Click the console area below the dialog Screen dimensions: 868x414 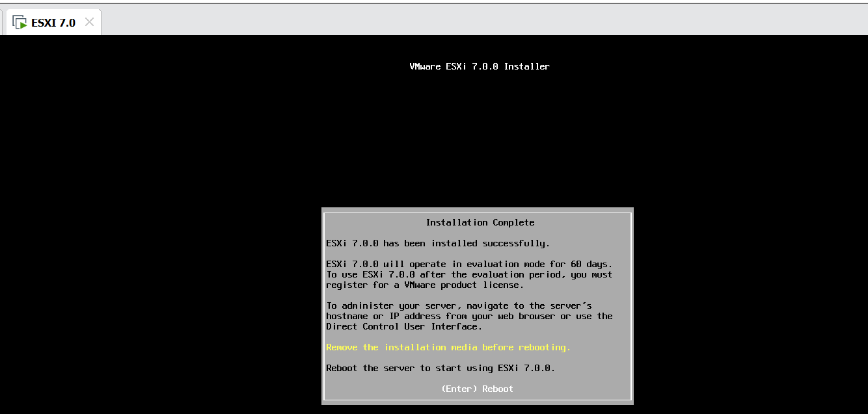478,409
